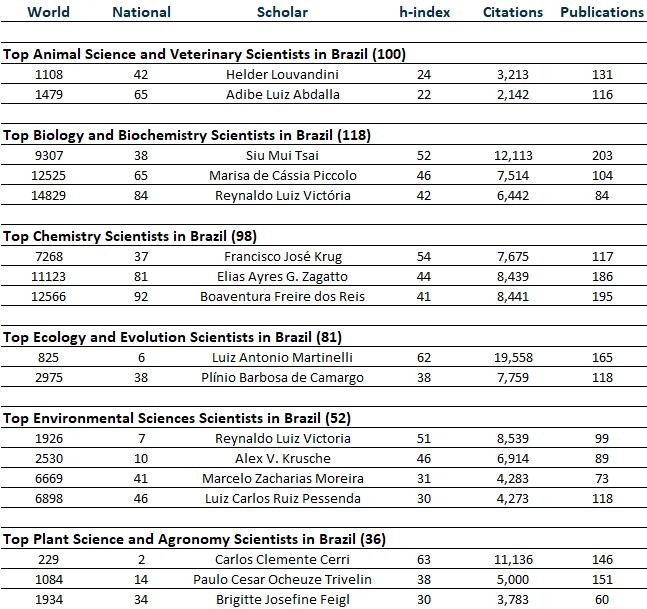The height and width of the screenshot is (609, 647).
Task: Click national rank 81 in Zagatto row
Action: [x=141, y=276]
